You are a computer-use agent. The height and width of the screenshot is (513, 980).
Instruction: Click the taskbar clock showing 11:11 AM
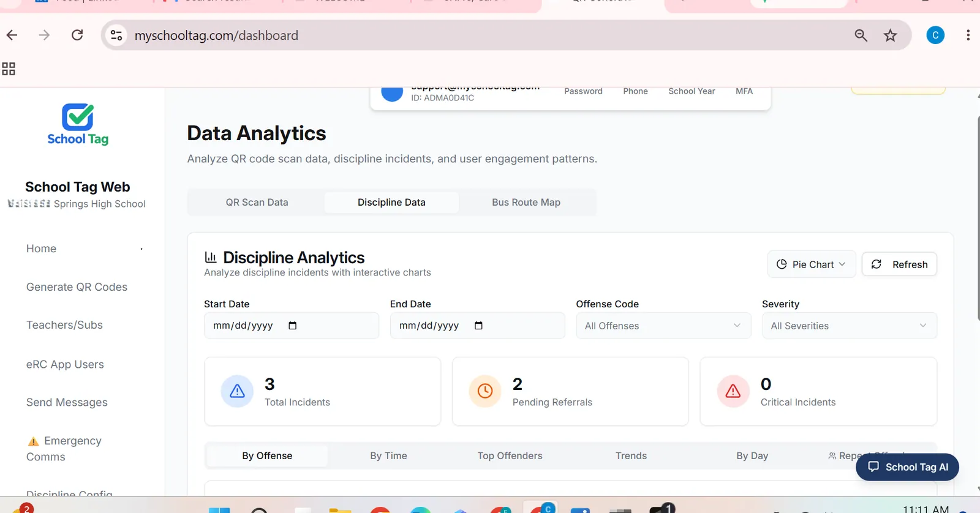(x=925, y=509)
